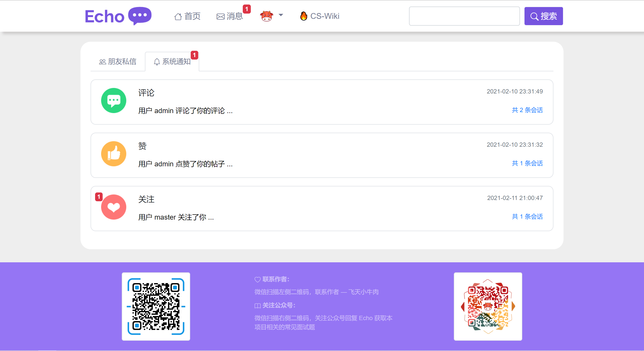The image size is (644, 351).
Task: Click the red unread badge on 消息
Action: [247, 9]
